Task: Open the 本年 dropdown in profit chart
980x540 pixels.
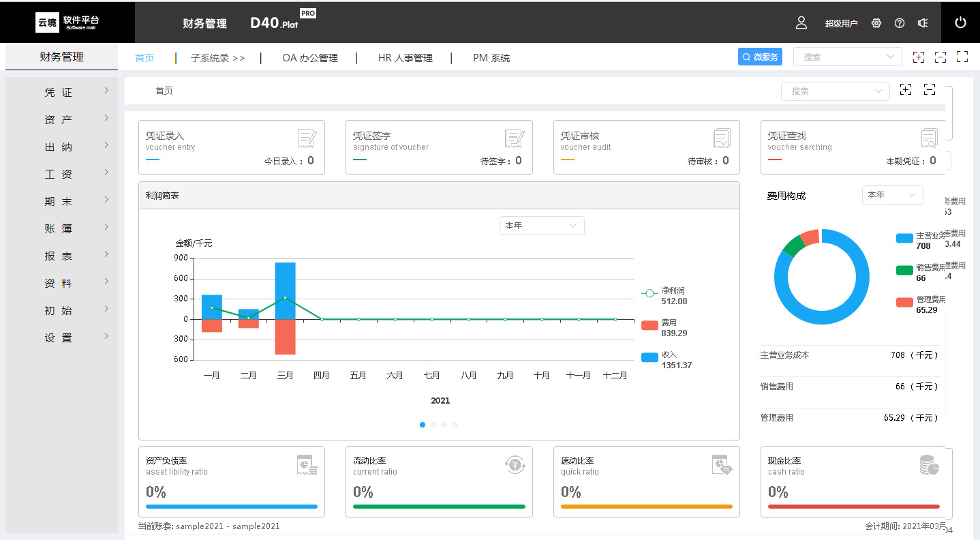Action: tap(542, 226)
